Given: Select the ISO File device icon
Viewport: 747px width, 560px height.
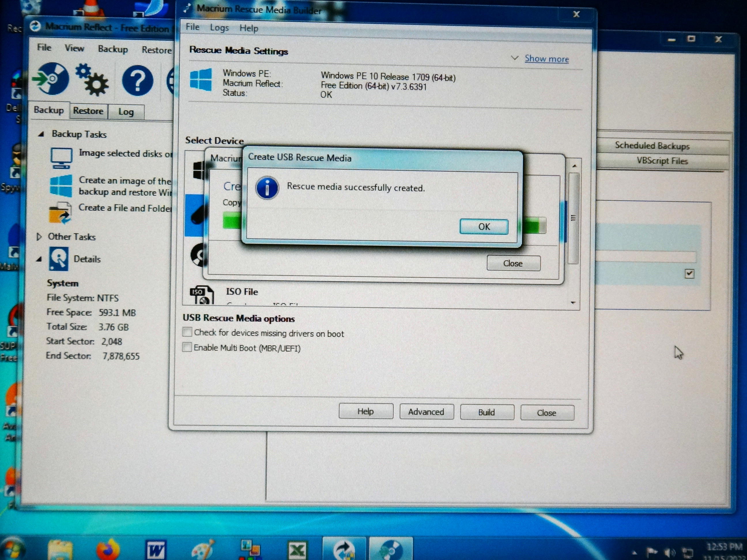Looking at the screenshot, I should (x=202, y=295).
